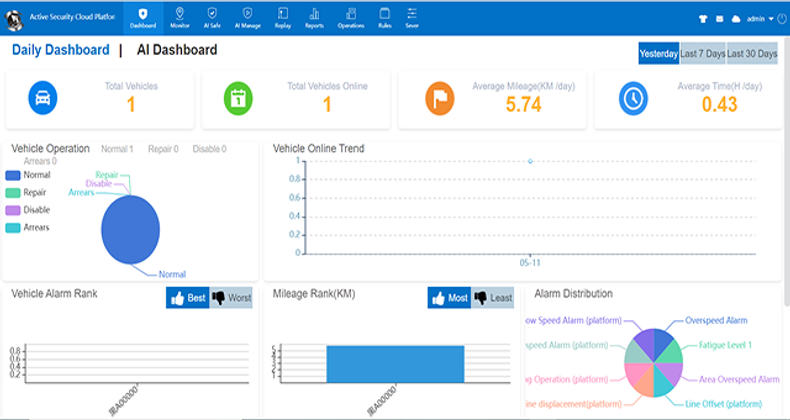This screenshot has height=420, width=790.
Task: Click the Vehicle Online Trend title
Action: pyautogui.click(x=318, y=149)
